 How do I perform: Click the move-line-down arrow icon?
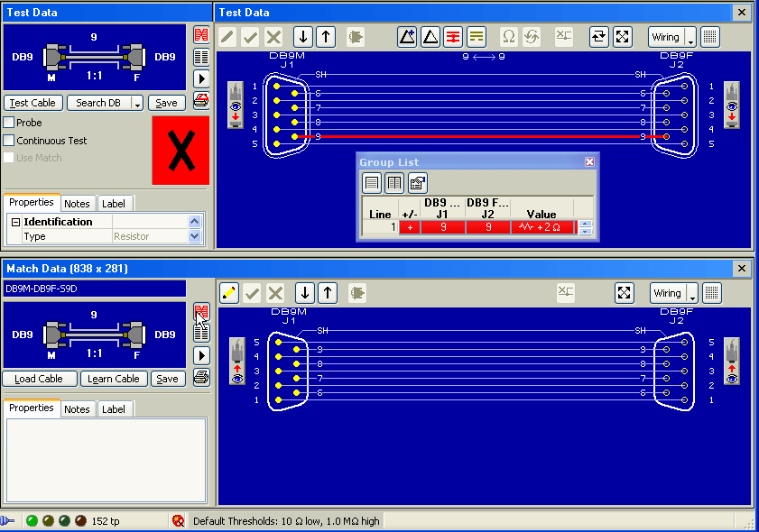click(302, 37)
